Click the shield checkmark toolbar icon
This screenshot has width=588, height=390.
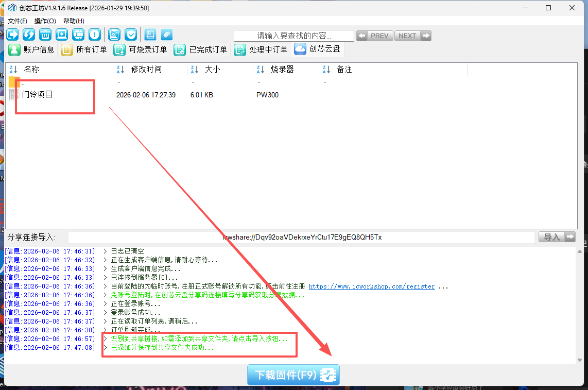coord(131,35)
